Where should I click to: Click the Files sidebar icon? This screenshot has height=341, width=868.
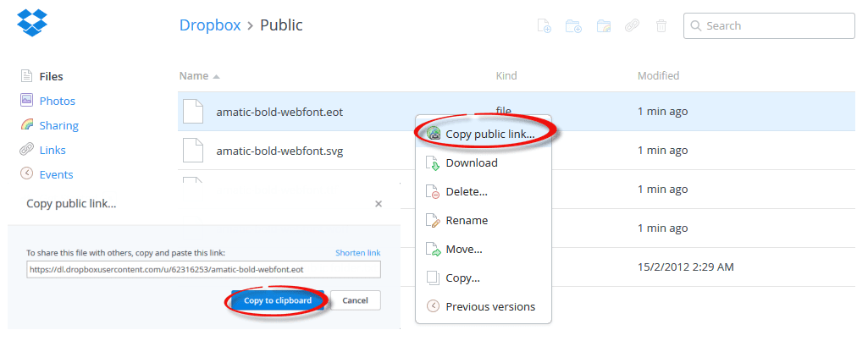[x=26, y=76]
